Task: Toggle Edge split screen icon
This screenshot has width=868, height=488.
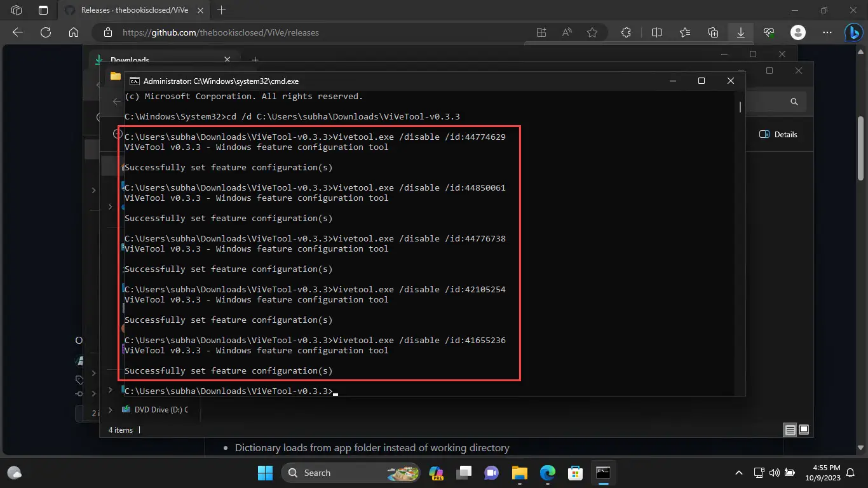Action: (x=657, y=32)
